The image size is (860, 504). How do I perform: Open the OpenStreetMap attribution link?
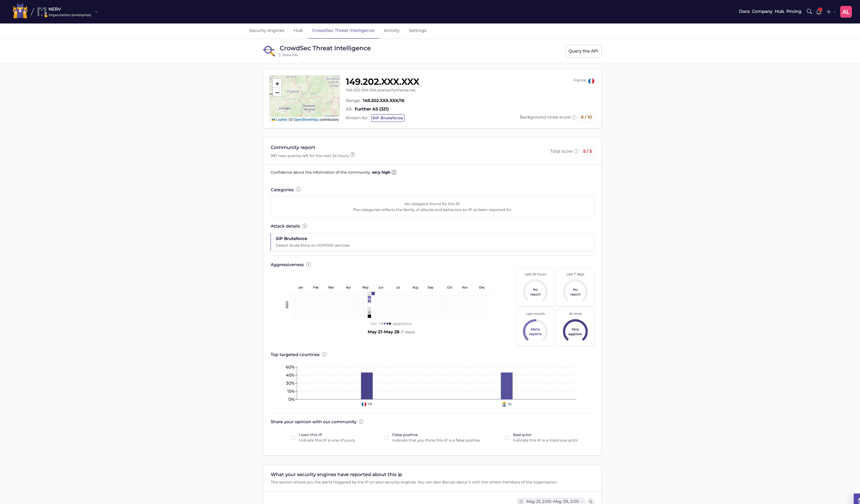pos(306,120)
